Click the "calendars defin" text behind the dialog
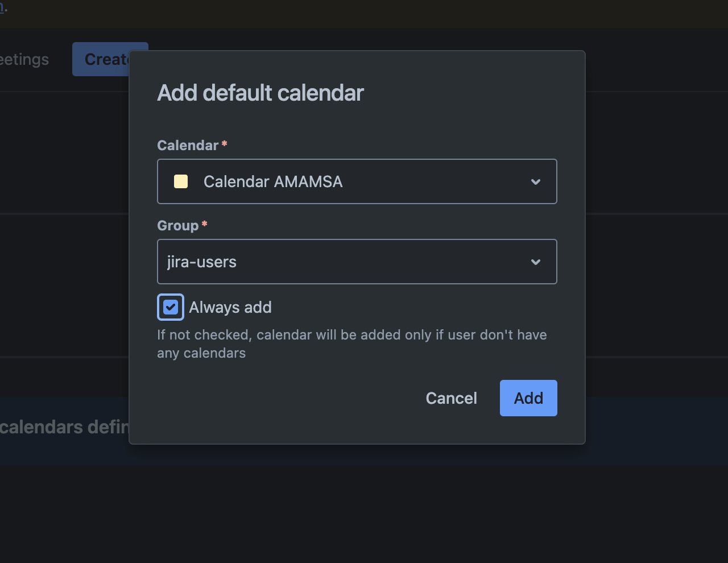 [64, 427]
